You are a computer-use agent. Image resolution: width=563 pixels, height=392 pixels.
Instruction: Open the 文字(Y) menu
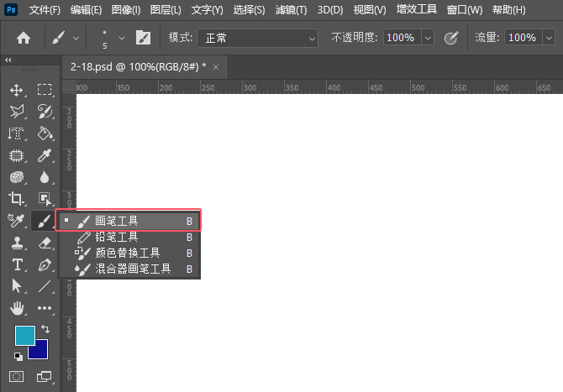pos(208,10)
